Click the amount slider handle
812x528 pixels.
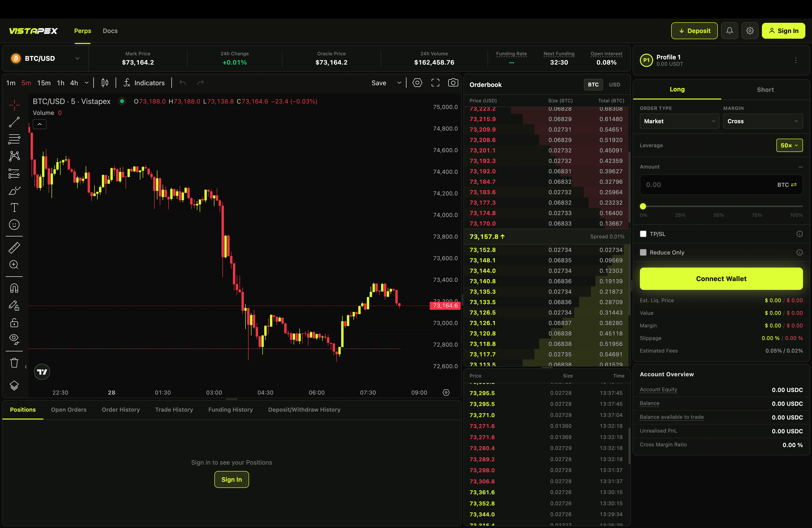click(x=643, y=206)
